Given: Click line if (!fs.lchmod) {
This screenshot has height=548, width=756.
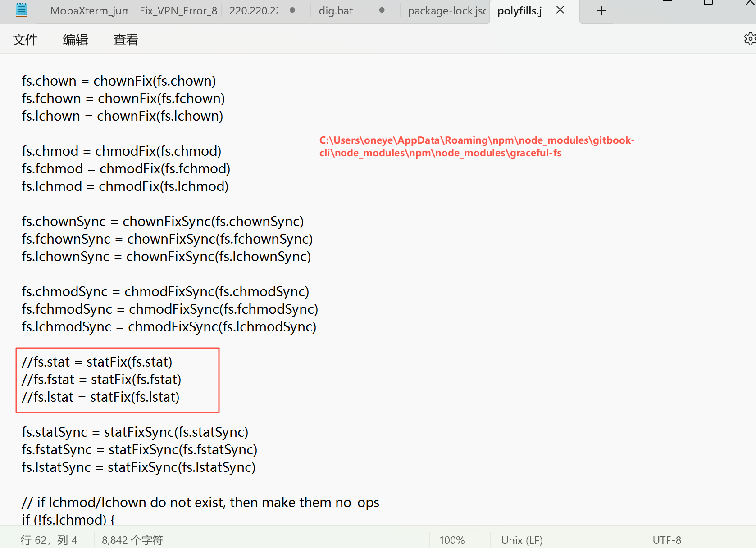Looking at the screenshot, I should [68, 519].
